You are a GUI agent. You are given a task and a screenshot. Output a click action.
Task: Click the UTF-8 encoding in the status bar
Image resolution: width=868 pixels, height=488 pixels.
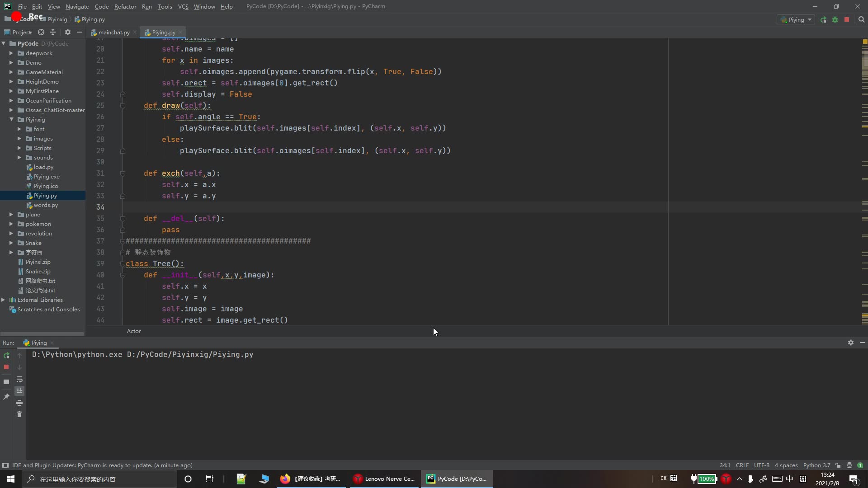click(761, 465)
